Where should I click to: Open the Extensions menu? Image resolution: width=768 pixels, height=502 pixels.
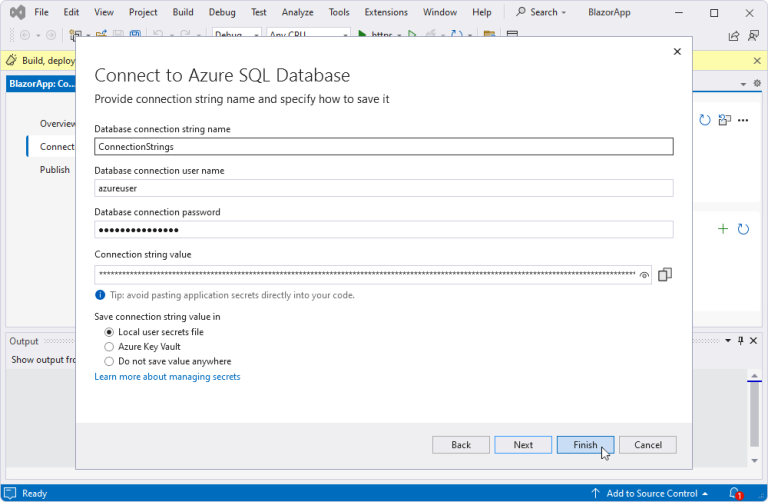(386, 12)
